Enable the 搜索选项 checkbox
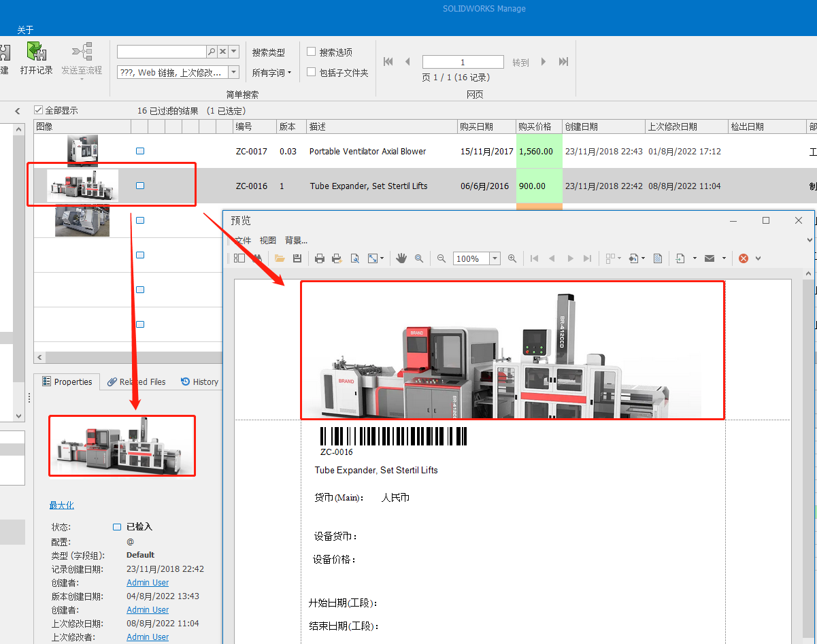The width and height of the screenshot is (817, 644). (312, 52)
